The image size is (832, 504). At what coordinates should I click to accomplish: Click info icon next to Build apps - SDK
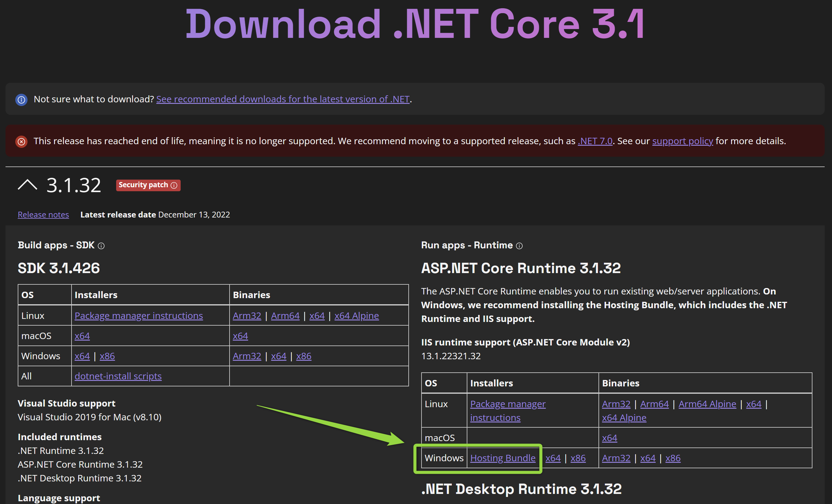(x=101, y=246)
